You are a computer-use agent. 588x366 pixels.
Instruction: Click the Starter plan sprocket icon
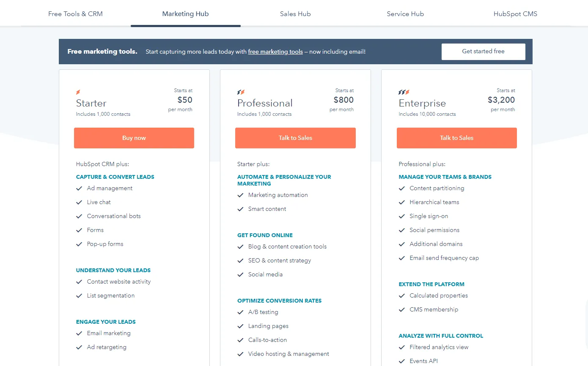tap(78, 92)
